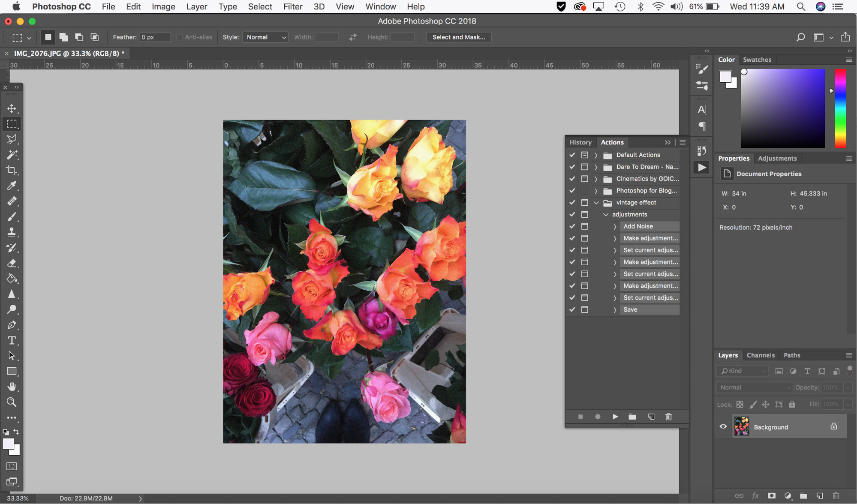Select the Move tool
This screenshot has width=857, height=504.
(x=12, y=108)
